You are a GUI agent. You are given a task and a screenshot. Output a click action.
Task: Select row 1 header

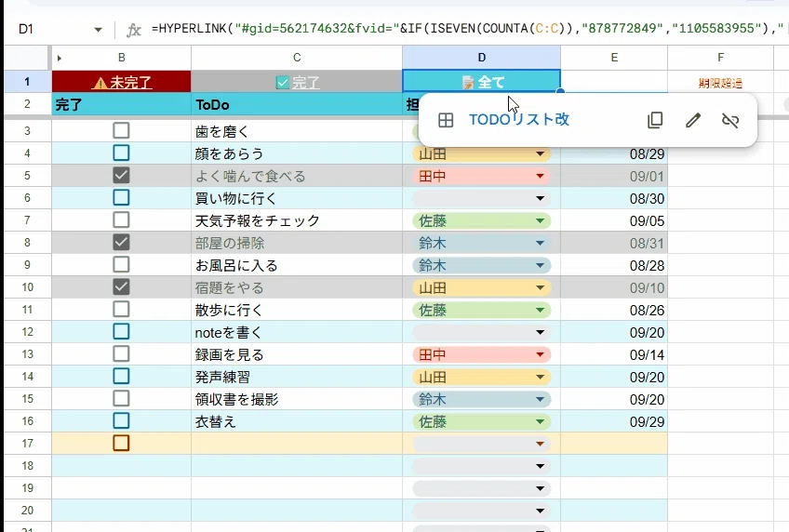coord(27,82)
